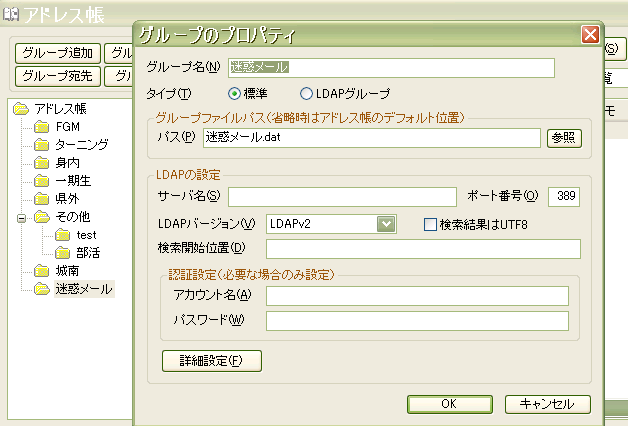Open the LDAPバージョン dropdown
The width and height of the screenshot is (628, 426).
click(x=386, y=224)
